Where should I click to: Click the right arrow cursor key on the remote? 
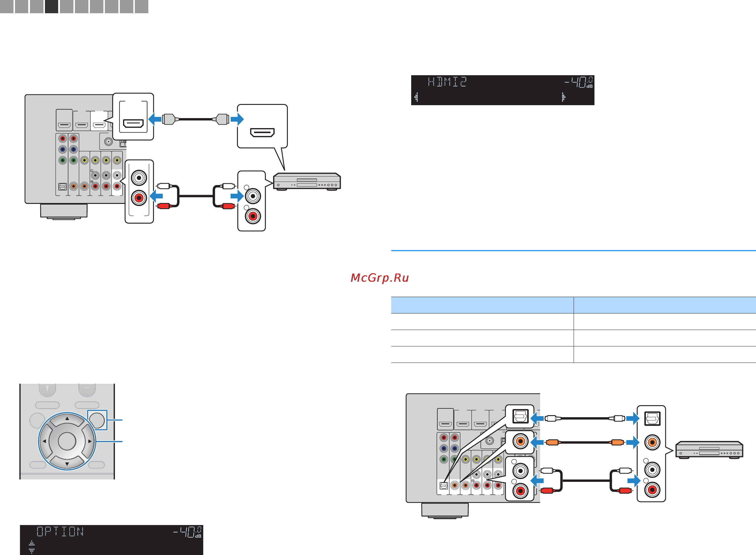pyautogui.click(x=90, y=441)
